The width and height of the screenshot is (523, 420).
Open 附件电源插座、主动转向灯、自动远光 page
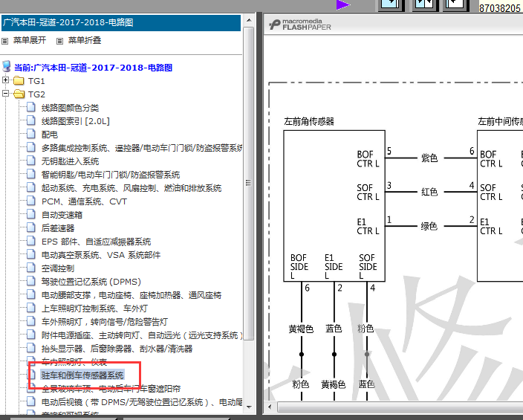point(141,335)
